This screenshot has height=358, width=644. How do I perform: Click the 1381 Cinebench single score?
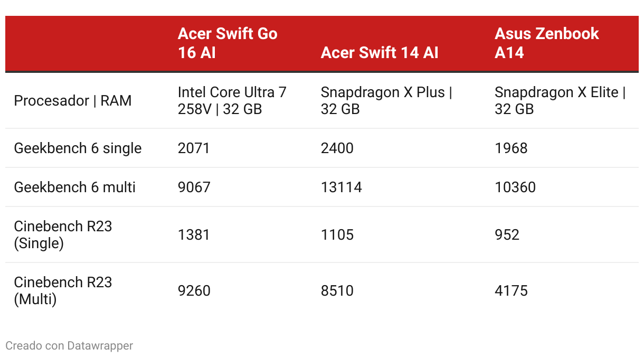[194, 234]
